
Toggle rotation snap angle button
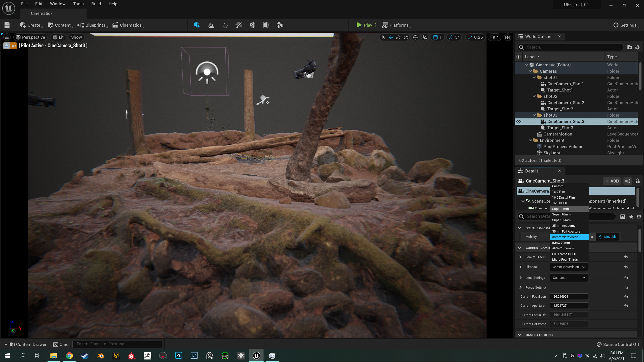[x=451, y=37]
